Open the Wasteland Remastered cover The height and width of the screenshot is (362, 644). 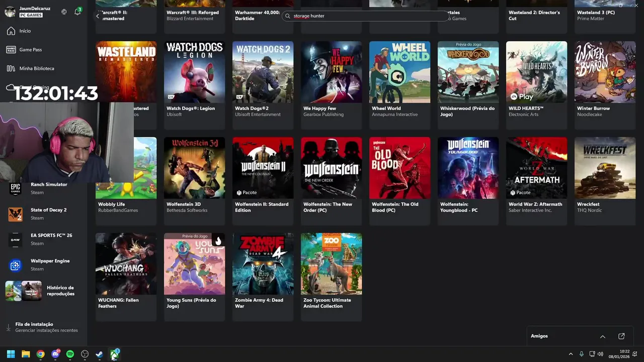coord(126,72)
